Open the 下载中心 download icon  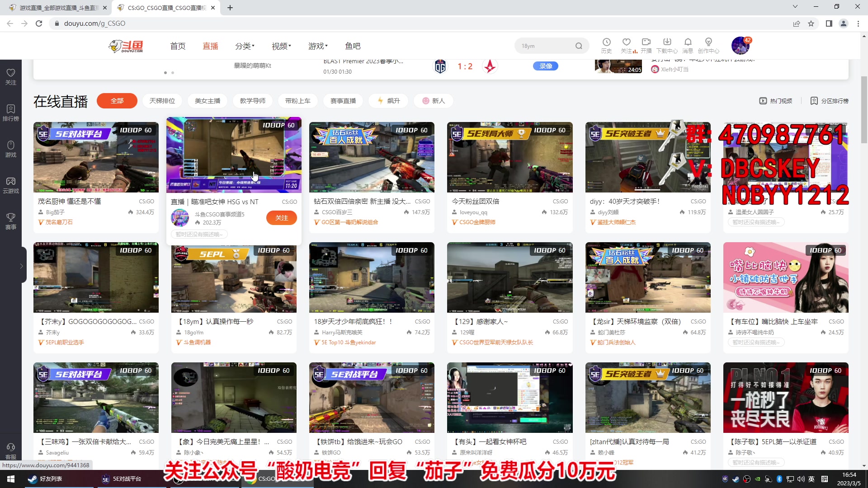(x=667, y=46)
